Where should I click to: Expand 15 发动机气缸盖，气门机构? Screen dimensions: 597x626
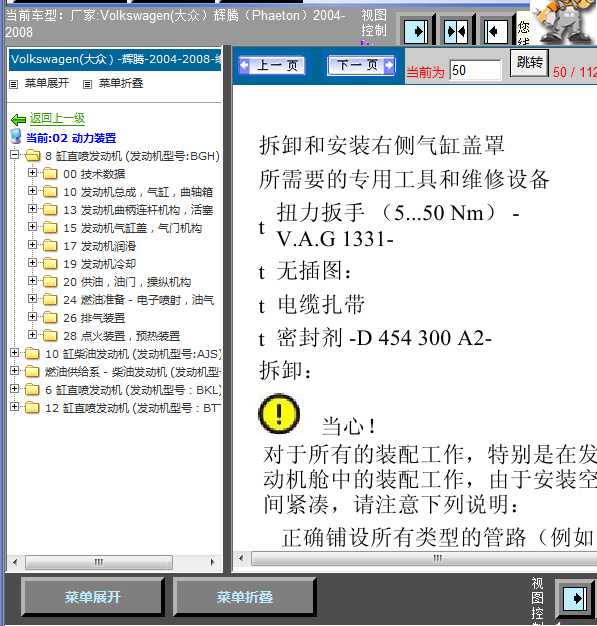point(32,227)
